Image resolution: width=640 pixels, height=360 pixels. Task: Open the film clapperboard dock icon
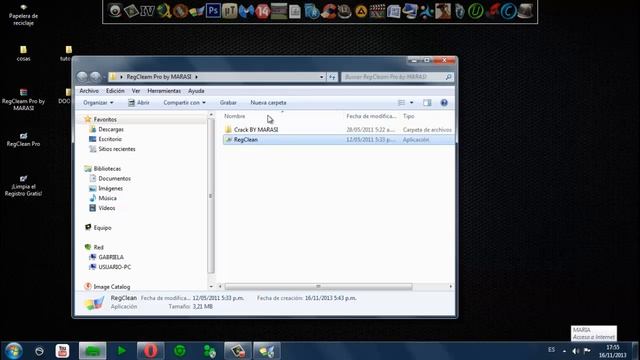377,11
